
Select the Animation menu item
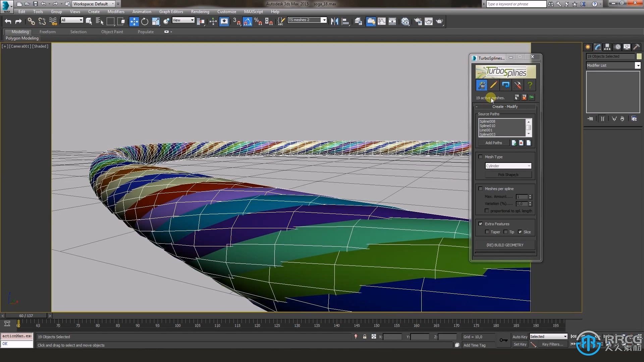(142, 11)
